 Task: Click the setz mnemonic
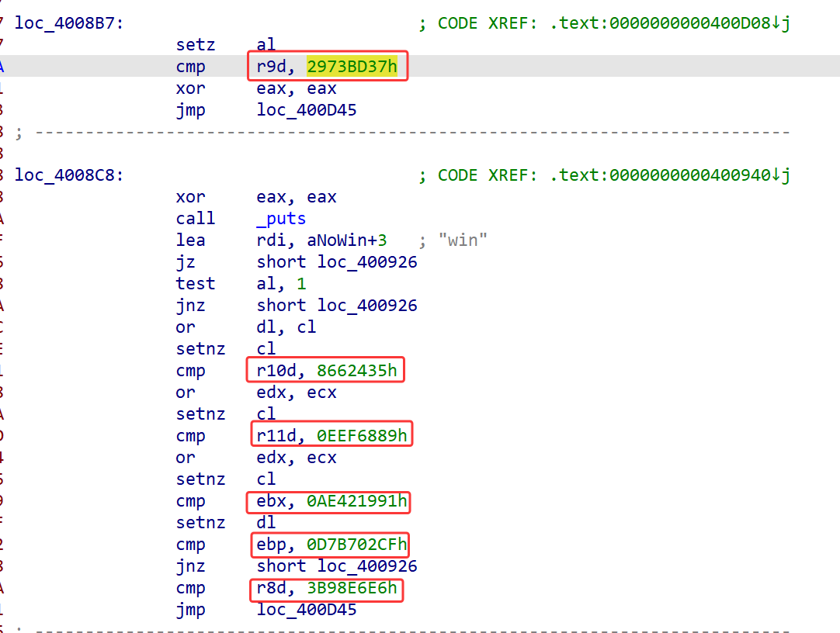coord(196,44)
